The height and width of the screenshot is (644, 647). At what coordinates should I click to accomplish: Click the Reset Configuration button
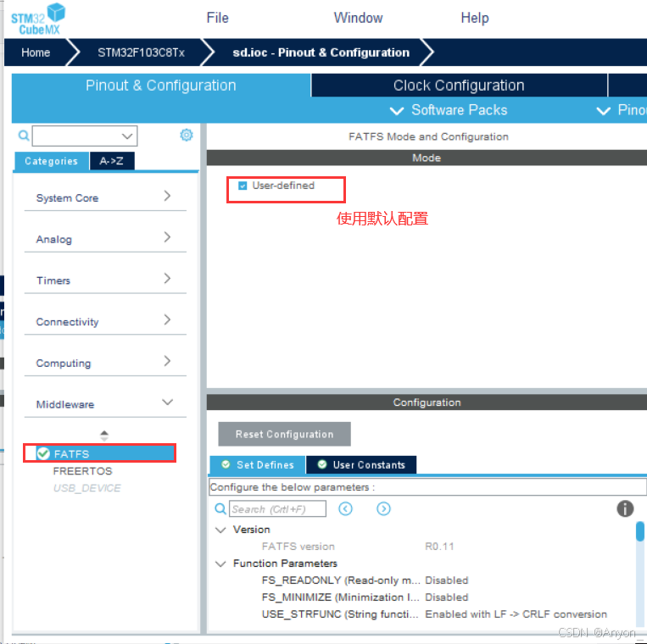pos(284,434)
